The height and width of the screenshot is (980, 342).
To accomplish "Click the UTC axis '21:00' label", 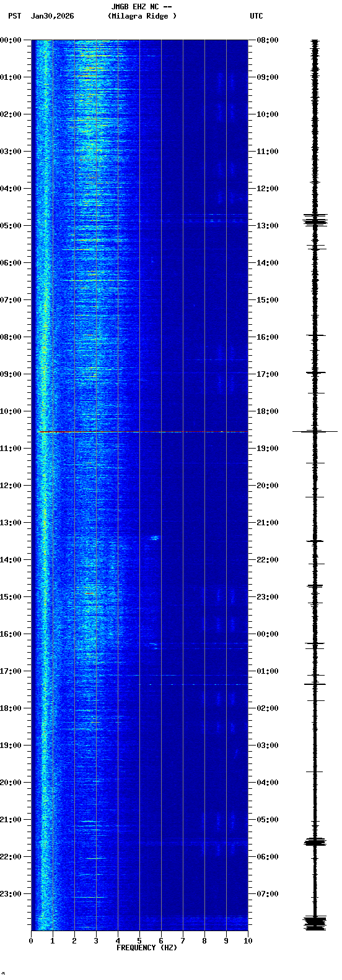I will pos(268,523).
